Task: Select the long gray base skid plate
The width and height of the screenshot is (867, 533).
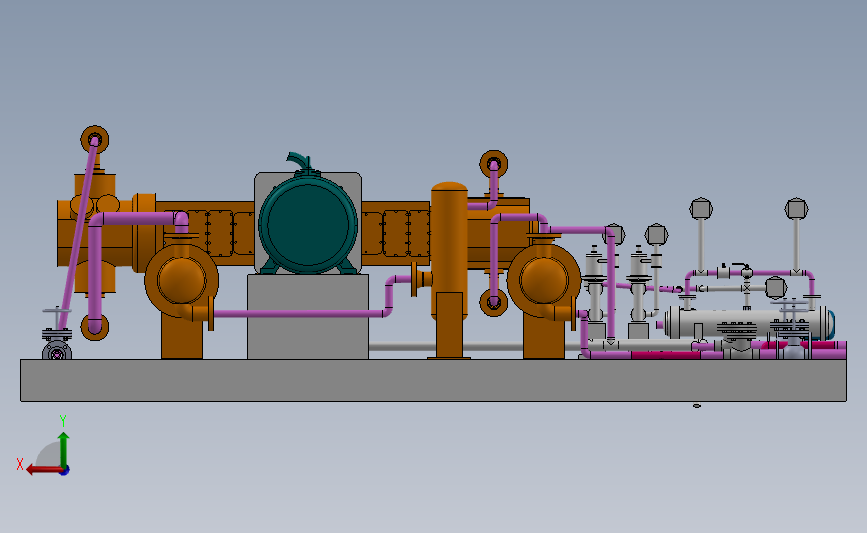Action: pyautogui.click(x=433, y=380)
